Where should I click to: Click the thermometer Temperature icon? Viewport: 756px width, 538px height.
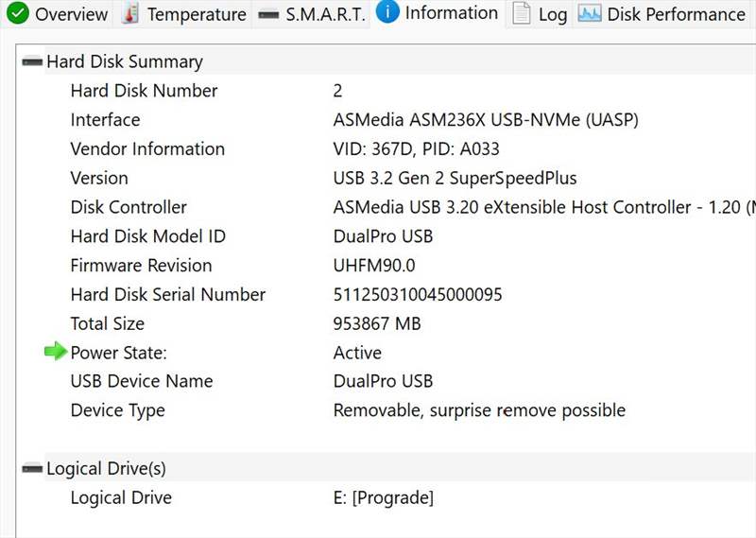[x=129, y=13]
